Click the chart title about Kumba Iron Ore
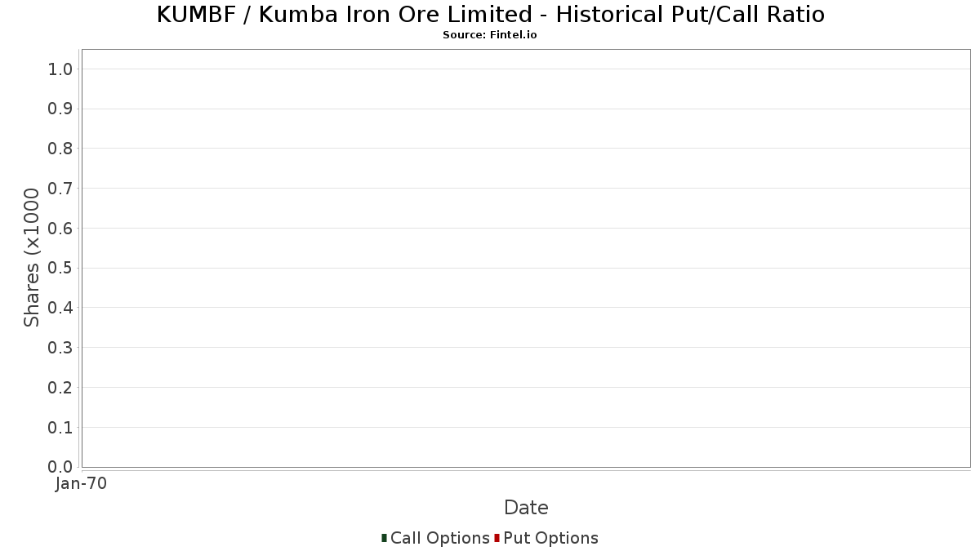This screenshot has height=551, width=980. pyautogui.click(x=490, y=15)
